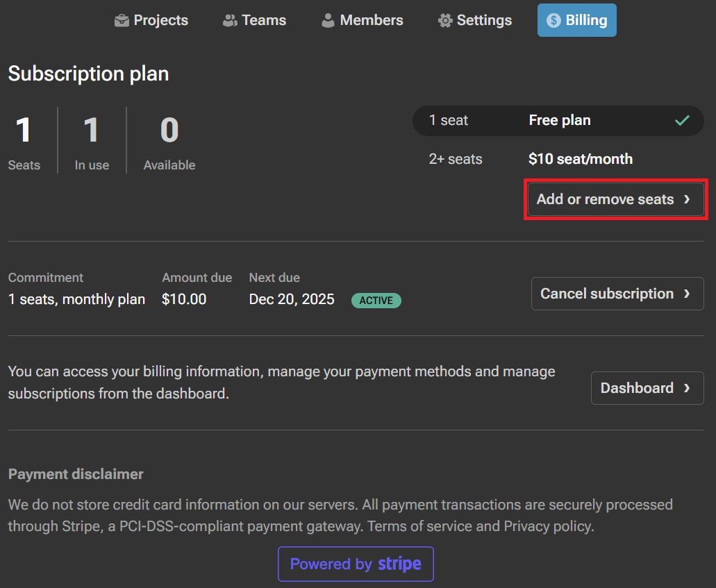This screenshot has height=588, width=716.
Task: Click the Available seats count
Action: pos(169,131)
